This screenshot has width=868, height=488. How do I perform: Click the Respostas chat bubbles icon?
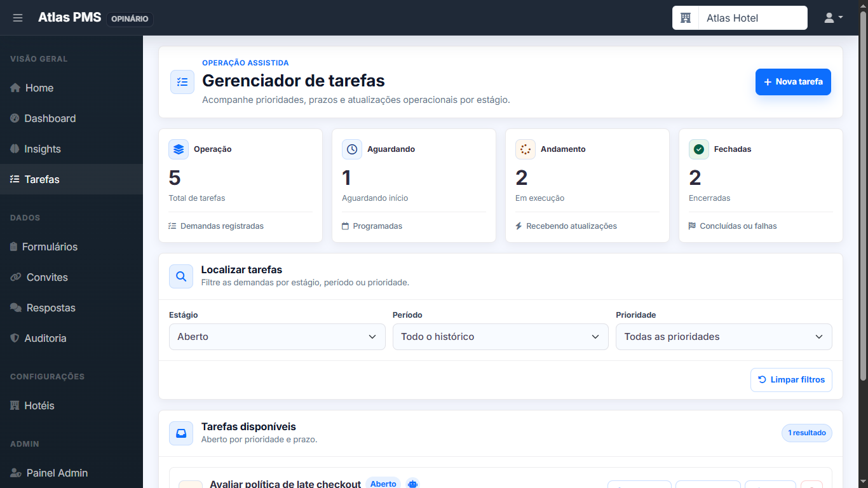tap(16, 308)
